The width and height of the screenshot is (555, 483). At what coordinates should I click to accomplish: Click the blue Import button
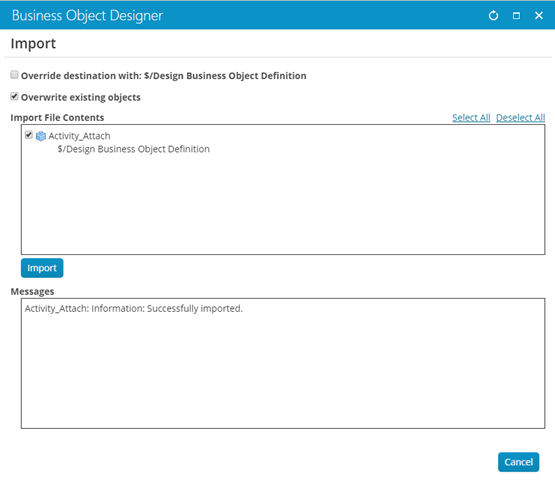click(x=42, y=268)
